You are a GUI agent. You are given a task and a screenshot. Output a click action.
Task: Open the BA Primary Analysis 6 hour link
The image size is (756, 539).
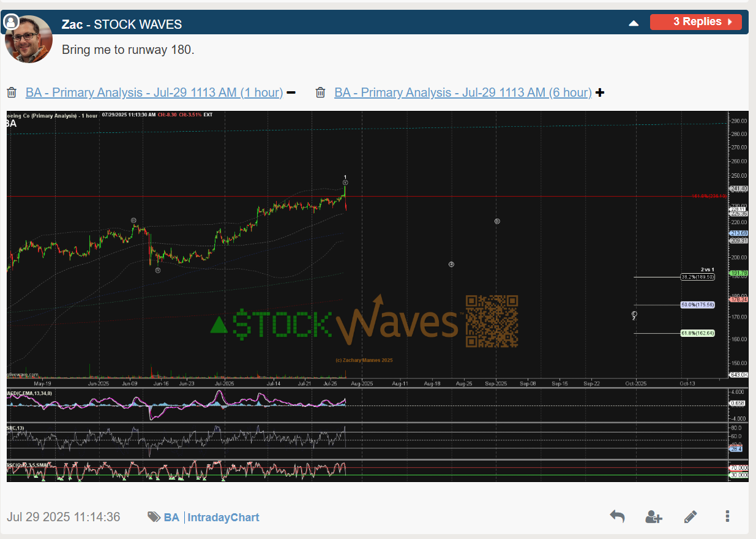point(463,92)
